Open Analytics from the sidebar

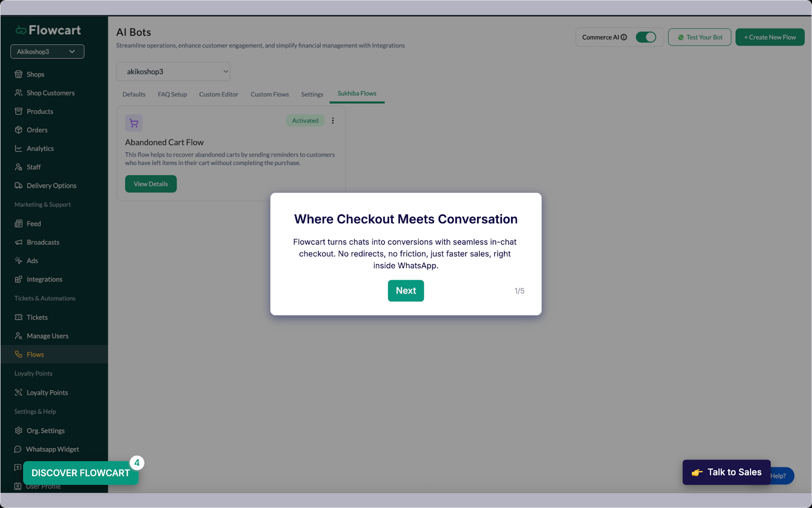click(x=40, y=148)
